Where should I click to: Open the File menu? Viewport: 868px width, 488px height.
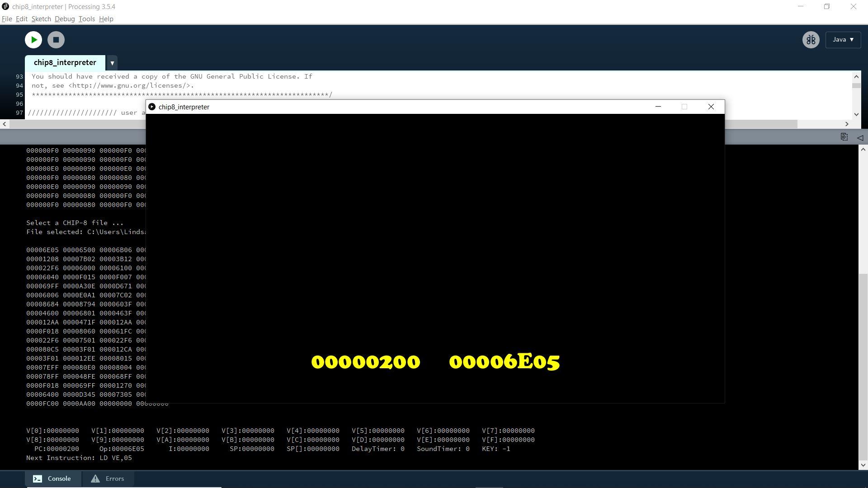pyautogui.click(x=7, y=19)
